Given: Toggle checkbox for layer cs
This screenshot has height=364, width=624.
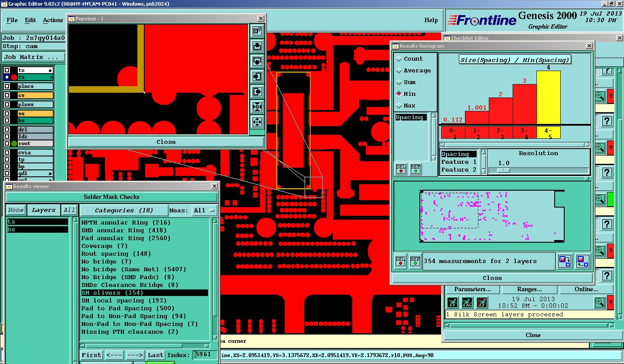Looking at the screenshot, I should tap(7, 95).
